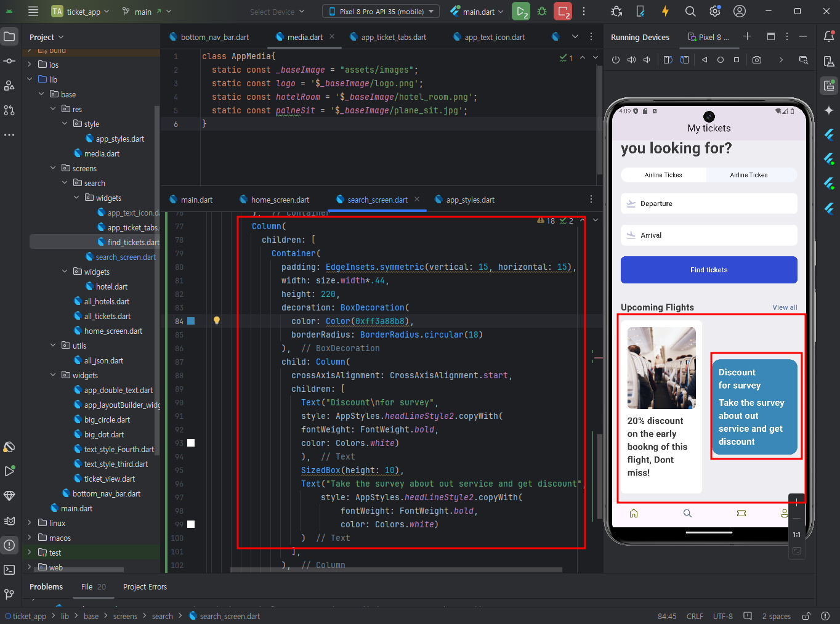This screenshot has height=624, width=840.
Task: Switch to home_screen.dart tab
Action: (273, 200)
